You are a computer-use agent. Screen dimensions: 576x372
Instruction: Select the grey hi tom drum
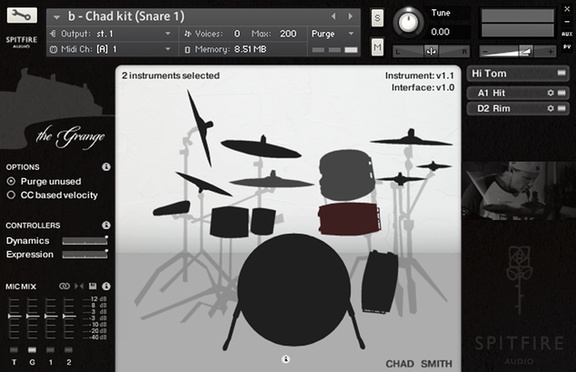346,175
